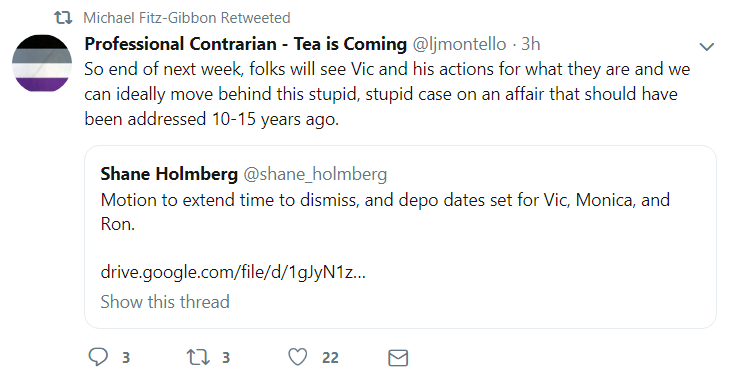Click the retweet count 3
Image resolution: width=729 pixels, height=376 pixels.
[226, 358]
